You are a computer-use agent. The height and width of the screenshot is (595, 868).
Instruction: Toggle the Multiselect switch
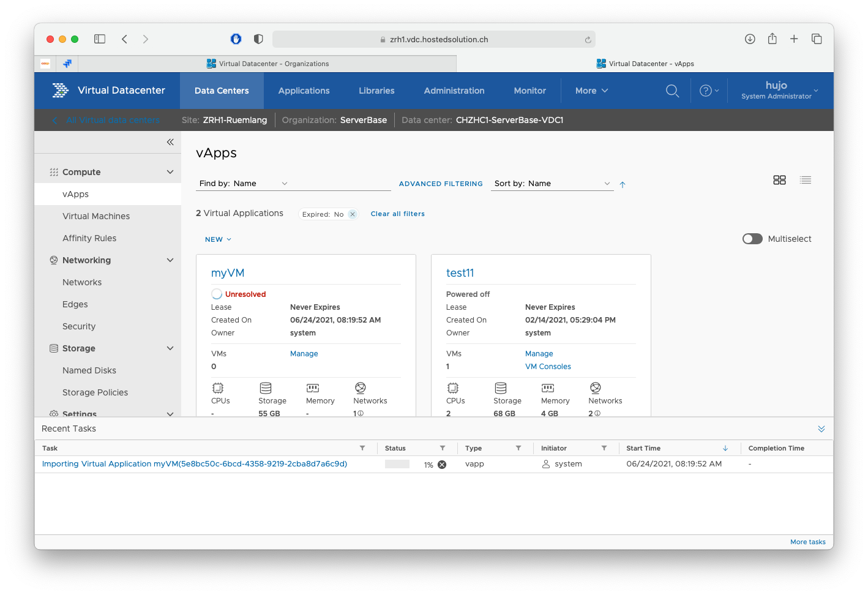click(x=752, y=239)
